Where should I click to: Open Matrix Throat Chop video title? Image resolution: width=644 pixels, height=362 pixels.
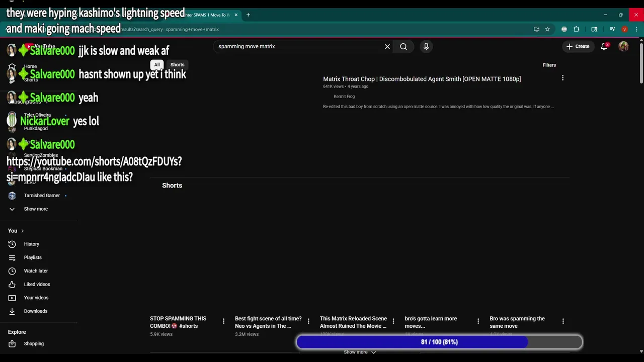422,79
